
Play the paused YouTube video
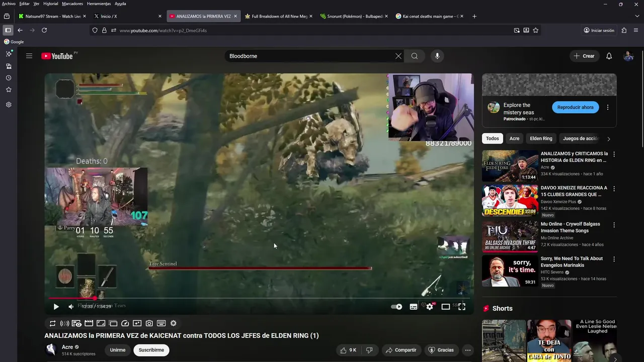coord(56,307)
